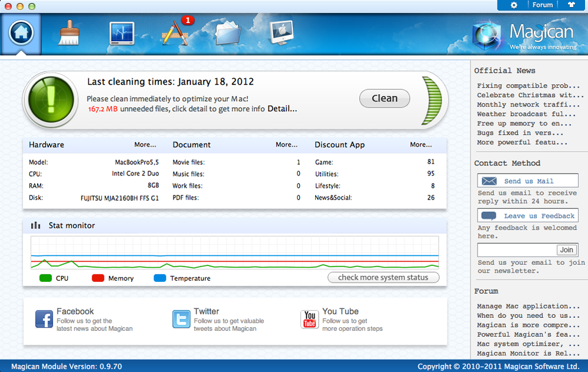588x372 pixels.
Task: Click the Facebook icon
Action: point(44,320)
